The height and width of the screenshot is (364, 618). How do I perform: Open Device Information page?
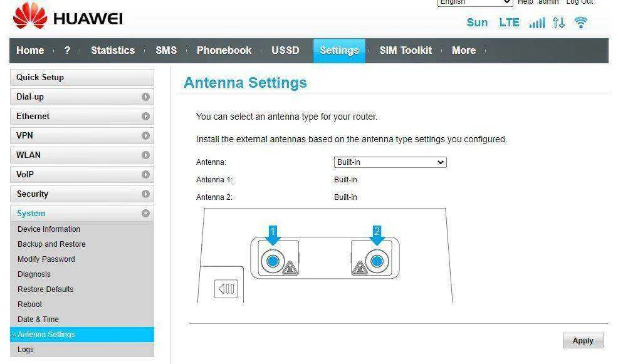coord(49,229)
